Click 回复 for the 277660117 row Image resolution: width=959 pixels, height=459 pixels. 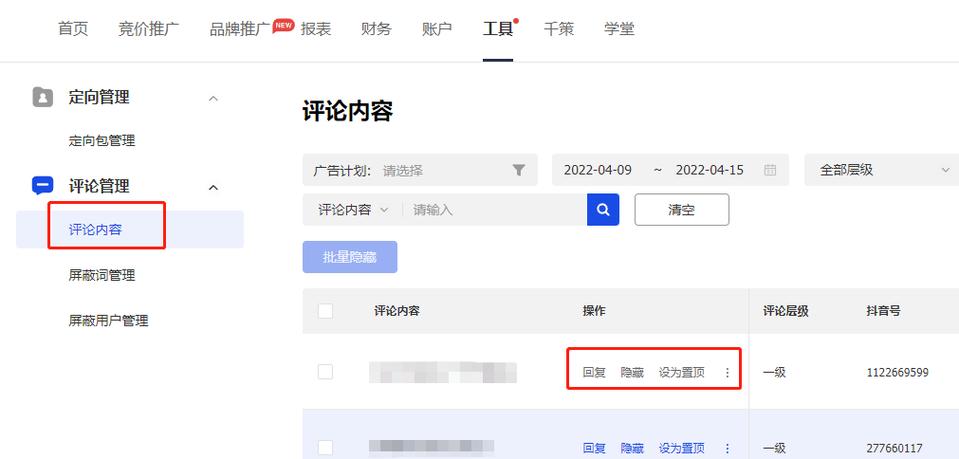pyautogui.click(x=594, y=448)
